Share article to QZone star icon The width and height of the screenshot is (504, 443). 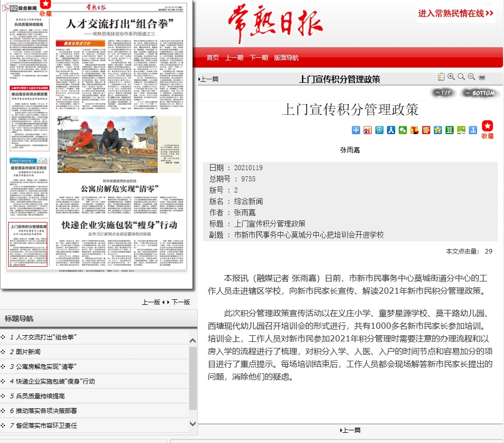[x=438, y=130]
